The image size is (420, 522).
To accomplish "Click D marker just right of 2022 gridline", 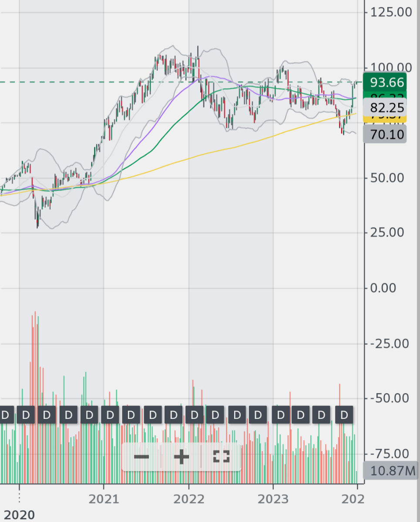I will click(x=195, y=415).
